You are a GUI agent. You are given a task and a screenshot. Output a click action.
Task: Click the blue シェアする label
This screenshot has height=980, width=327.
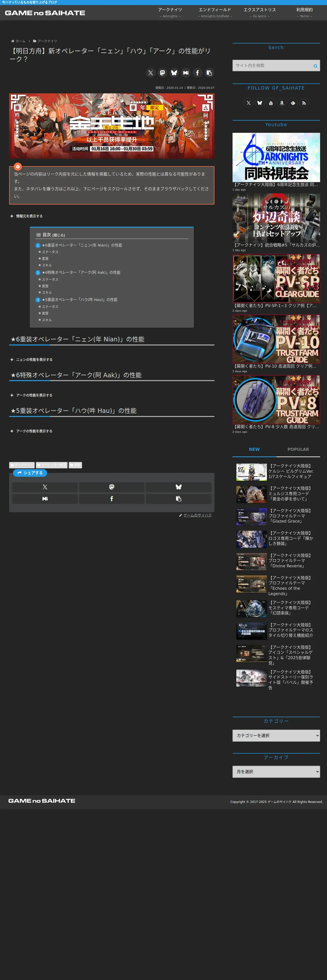point(30,473)
